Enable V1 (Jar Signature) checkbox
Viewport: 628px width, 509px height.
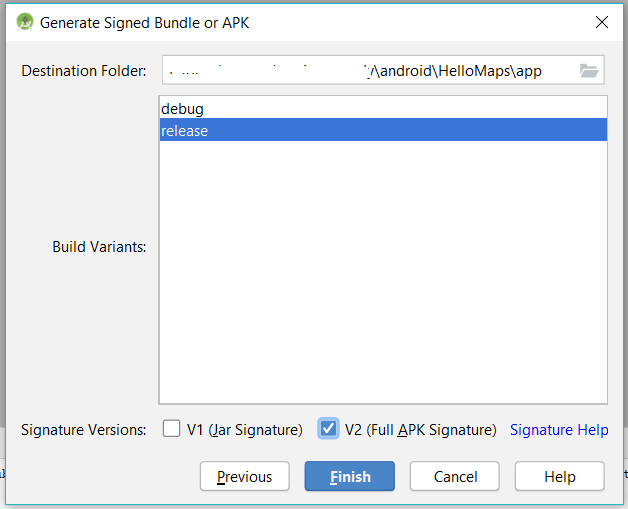(171, 428)
